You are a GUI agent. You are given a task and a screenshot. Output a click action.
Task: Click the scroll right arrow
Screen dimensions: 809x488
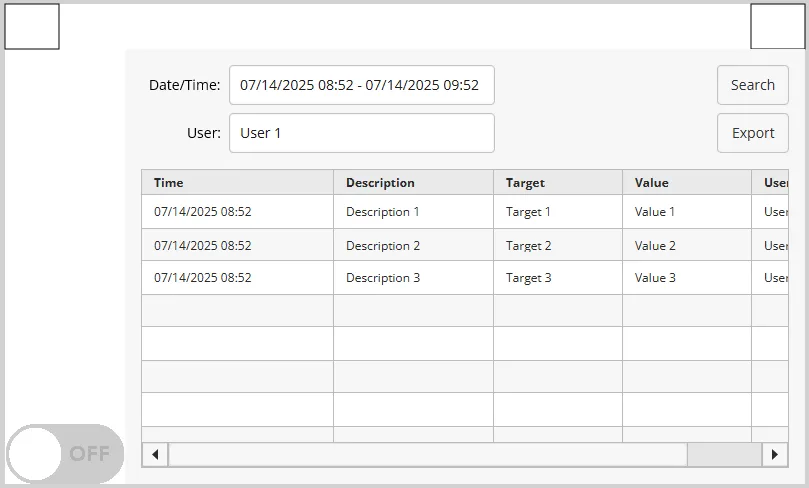[775, 454]
